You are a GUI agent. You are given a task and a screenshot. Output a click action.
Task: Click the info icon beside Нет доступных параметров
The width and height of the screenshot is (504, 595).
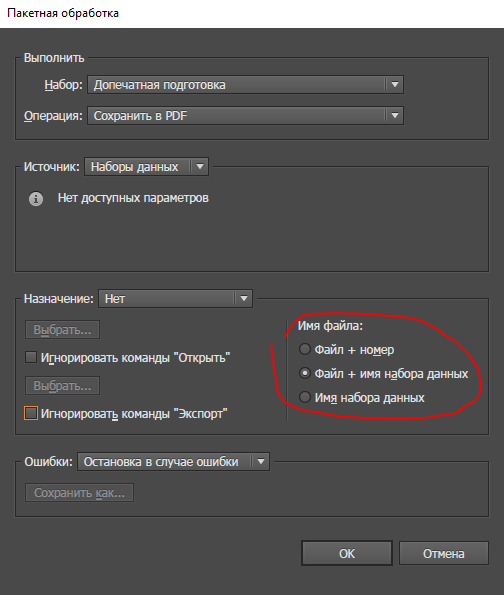tap(36, 198)
